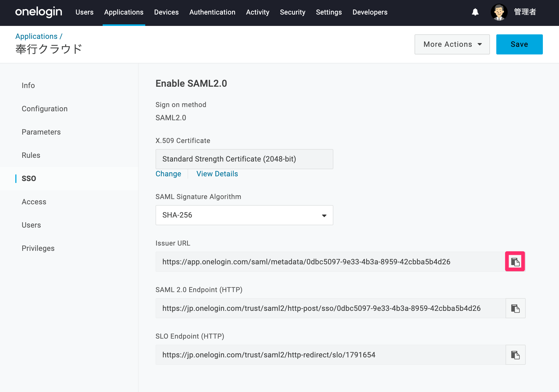Viewport: 559px width, 392px height.
Task: Open the notifications bell
Action: (475, 12)
